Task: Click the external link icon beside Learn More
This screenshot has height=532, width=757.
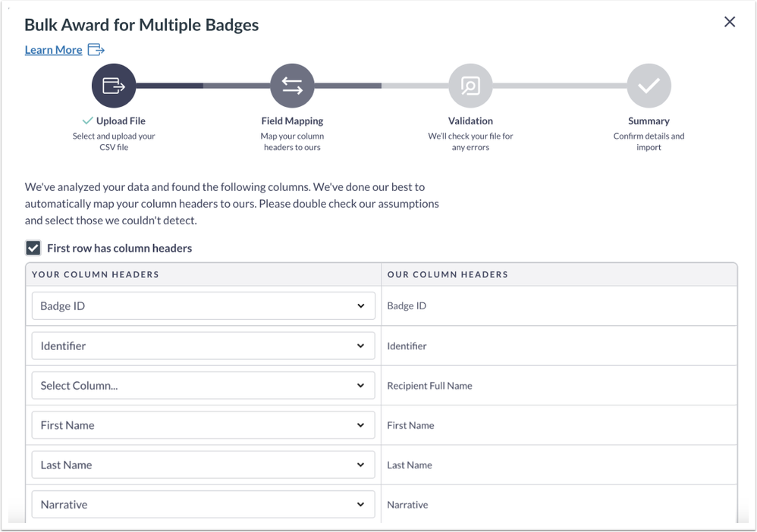Action: [96, 50]
